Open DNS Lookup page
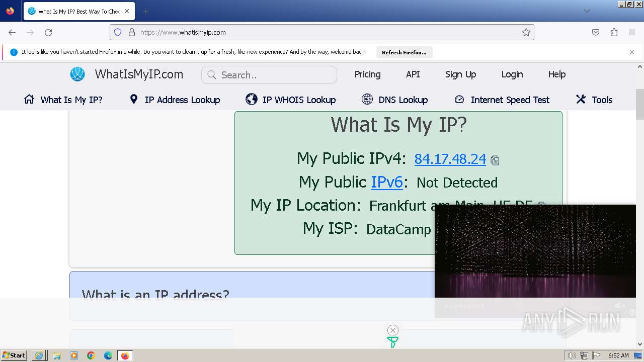 click(x=394, y=100)
